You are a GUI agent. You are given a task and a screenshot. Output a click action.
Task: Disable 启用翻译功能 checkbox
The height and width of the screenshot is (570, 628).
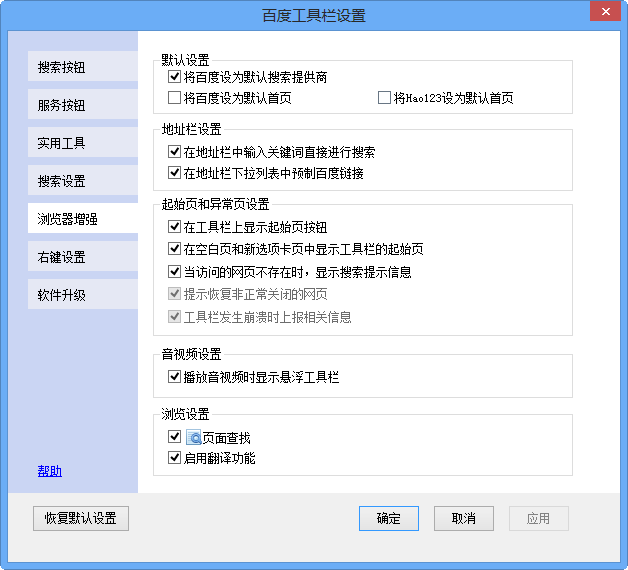(174, 457)
